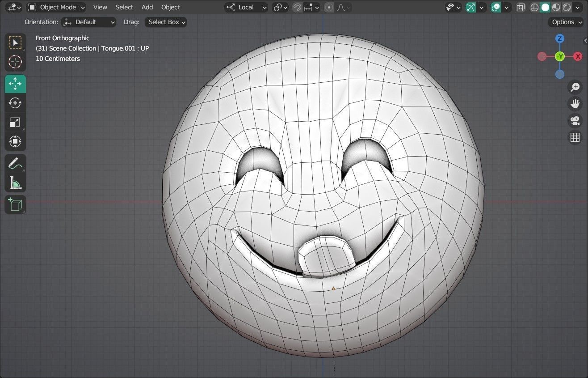Click the orange object origin dot

(333, 289)
